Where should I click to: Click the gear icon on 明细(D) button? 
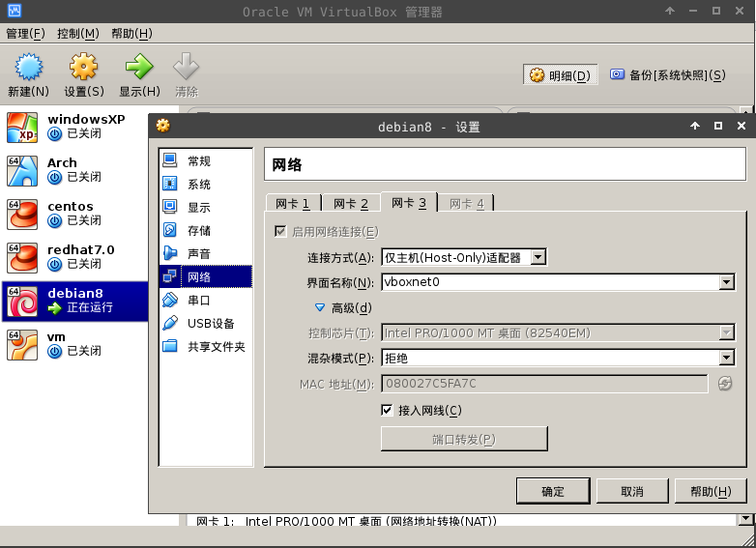tap(537, 75)
